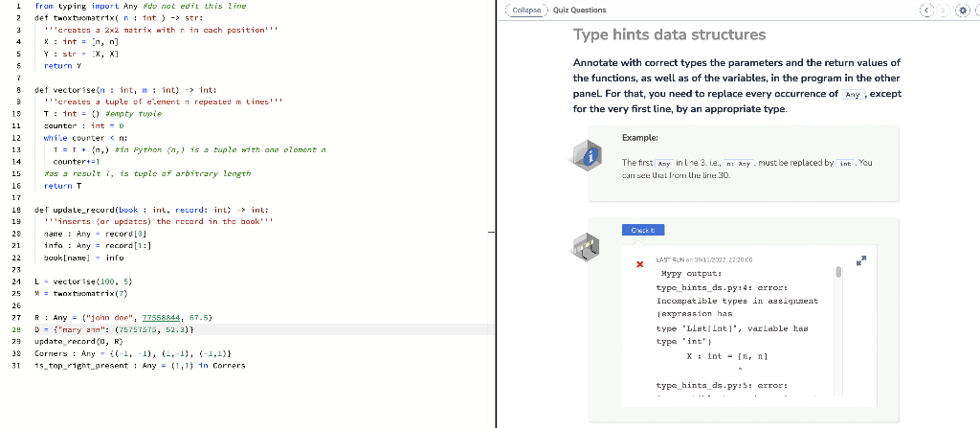Click code line 'Y : str = [X, X]'

click(80, 54)
